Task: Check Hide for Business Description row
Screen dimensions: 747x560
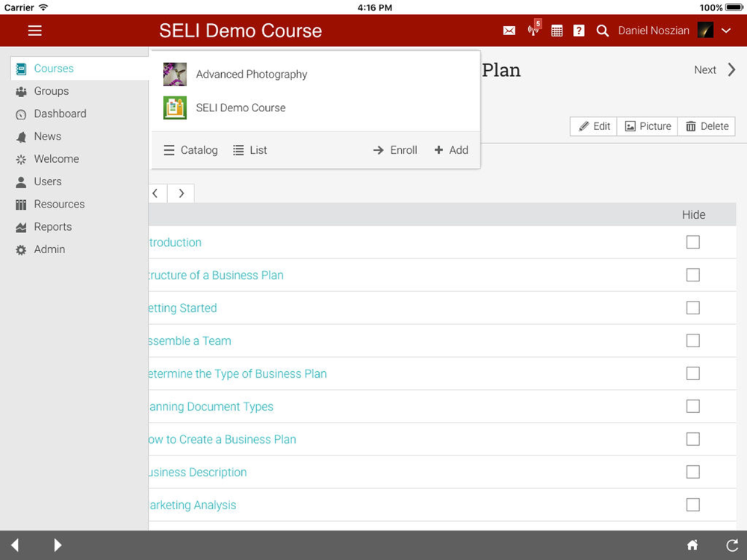Action: (693, 473)
